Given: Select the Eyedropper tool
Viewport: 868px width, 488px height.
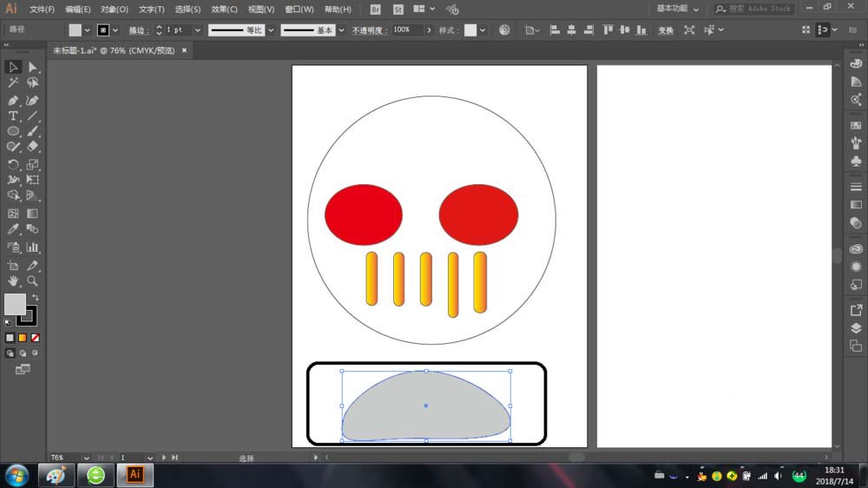Looking at the screenshot, I should coord(13,229).
